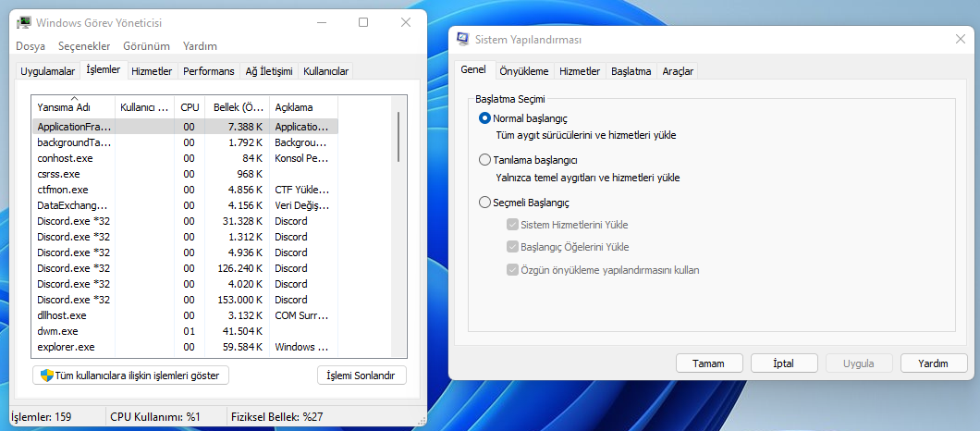The width and height of the screenshot is (980, 431).
Task: Toggle Özgün önyükleme yapılandırmasını kullan checkbox
Action: [x=512, y=270]
